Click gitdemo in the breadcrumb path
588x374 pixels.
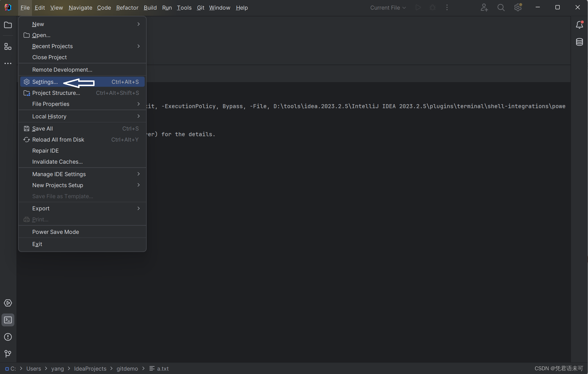(127, 369)
